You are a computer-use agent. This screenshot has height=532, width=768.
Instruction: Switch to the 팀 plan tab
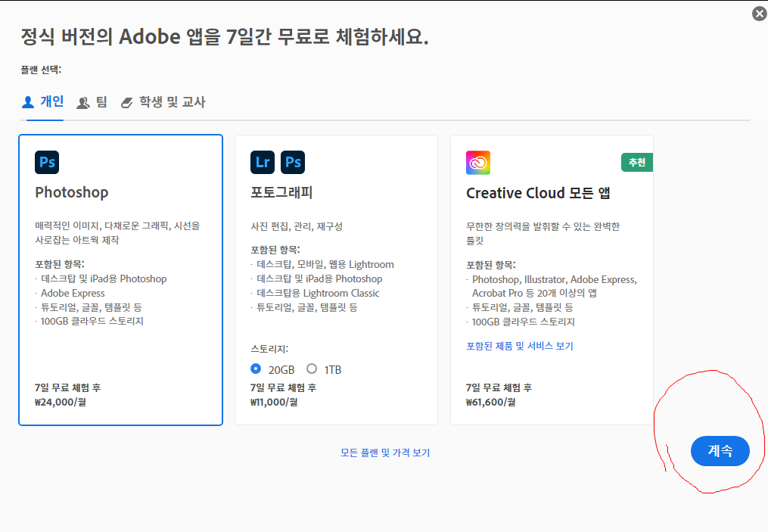tap(92, 102)
